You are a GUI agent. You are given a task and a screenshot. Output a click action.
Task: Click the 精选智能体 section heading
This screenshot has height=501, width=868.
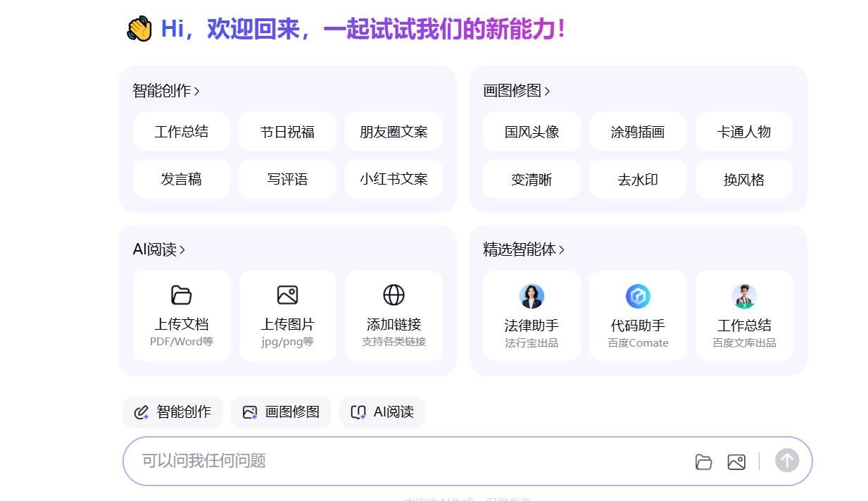520,249
